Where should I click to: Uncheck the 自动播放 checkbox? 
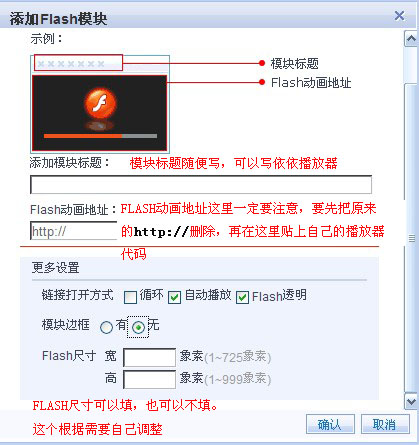click(x=174, y=297)
